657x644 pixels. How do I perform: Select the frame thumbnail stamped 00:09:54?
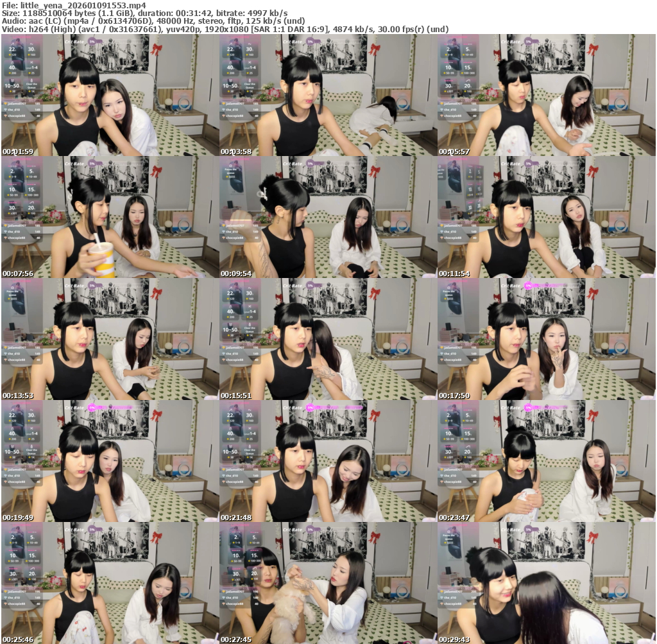pos(328,217)
